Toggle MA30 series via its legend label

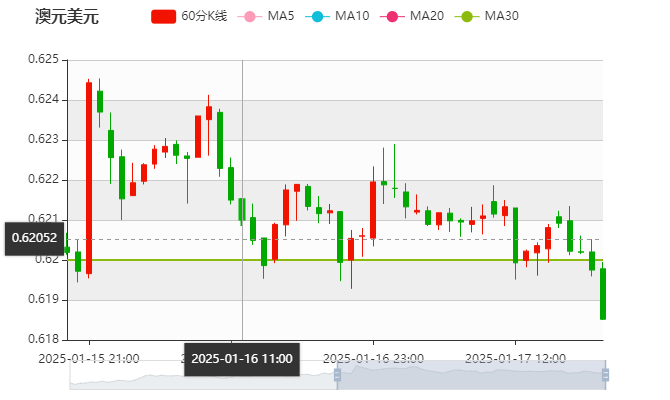point(501,16)
